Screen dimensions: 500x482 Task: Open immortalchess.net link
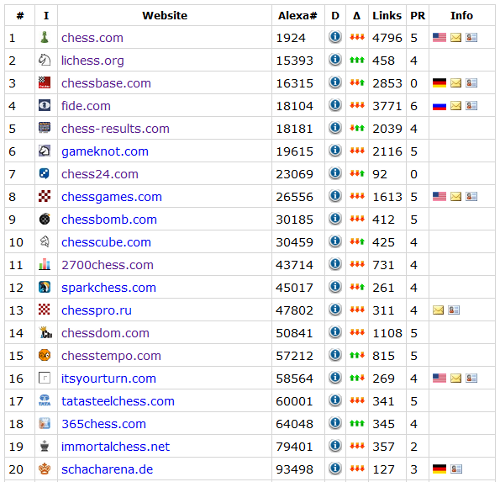(115, 446)
